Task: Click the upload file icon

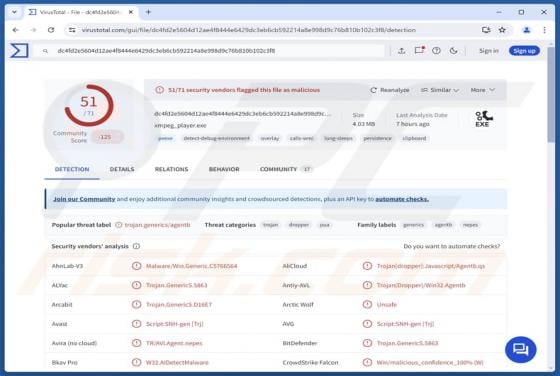Action: (x=401, y=51)
